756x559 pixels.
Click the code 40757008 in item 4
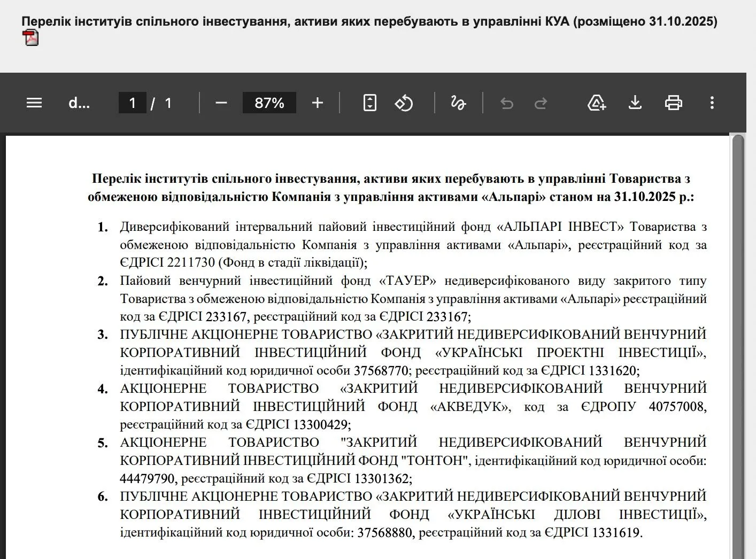click(676, 407)
